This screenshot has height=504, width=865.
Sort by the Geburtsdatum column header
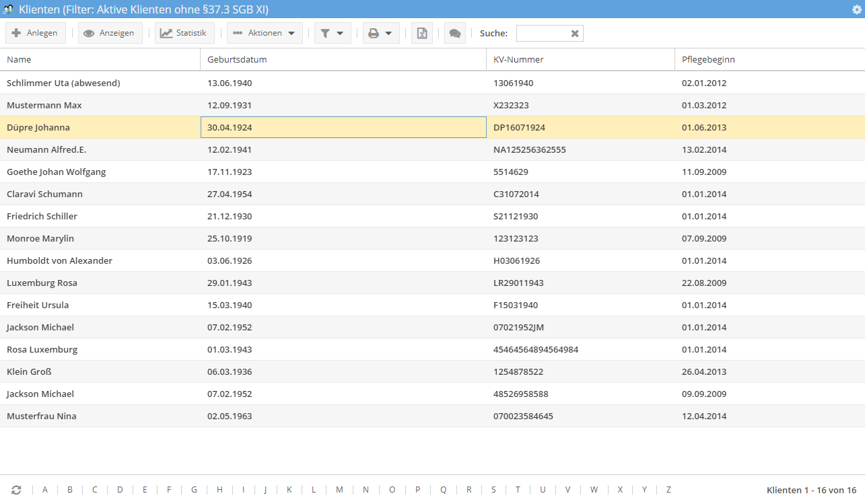[x=237, y=59]
